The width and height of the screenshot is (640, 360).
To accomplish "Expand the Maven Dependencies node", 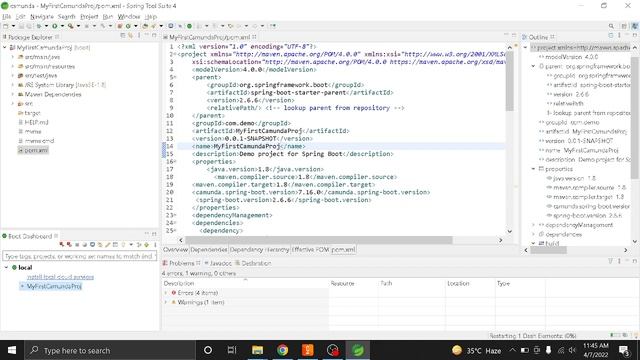I will [x=12, y=94].
